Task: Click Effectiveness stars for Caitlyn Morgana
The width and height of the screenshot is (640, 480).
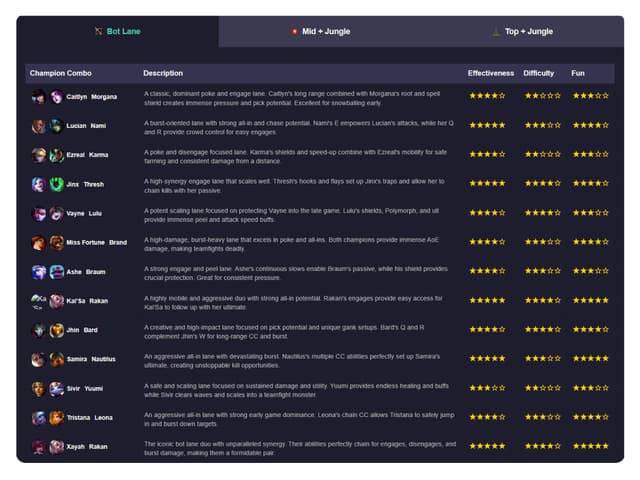Action: click(487, 96)
